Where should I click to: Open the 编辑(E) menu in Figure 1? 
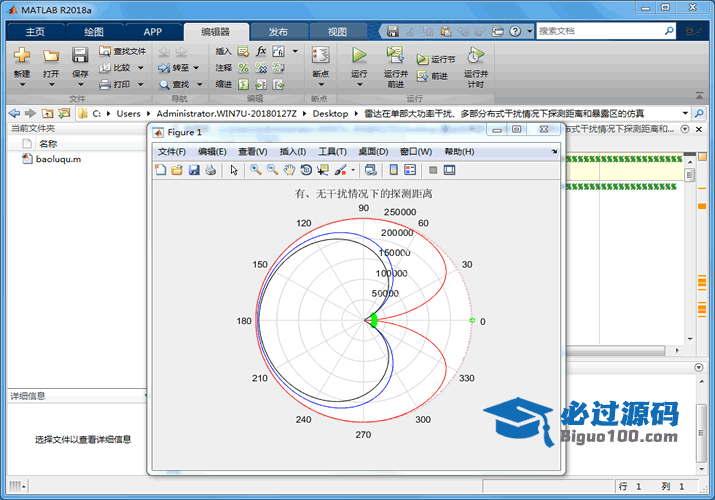pos(212,152)
